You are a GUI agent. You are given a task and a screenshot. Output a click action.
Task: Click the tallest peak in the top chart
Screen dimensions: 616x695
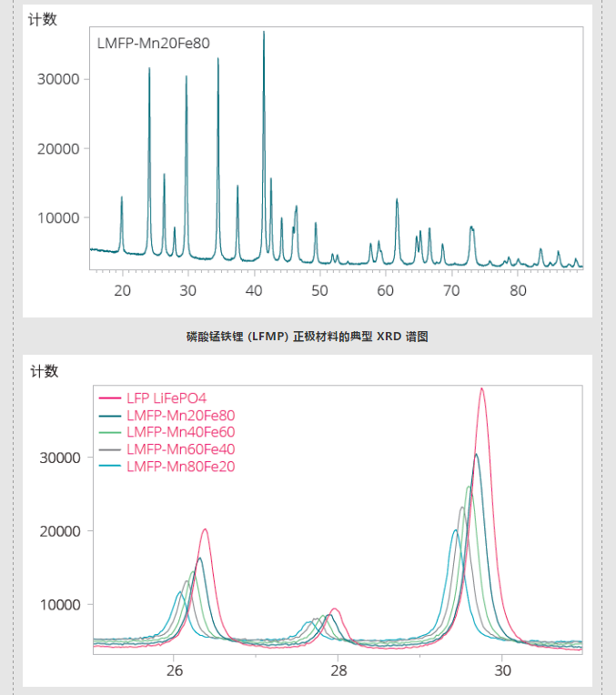tap(264, 33)
